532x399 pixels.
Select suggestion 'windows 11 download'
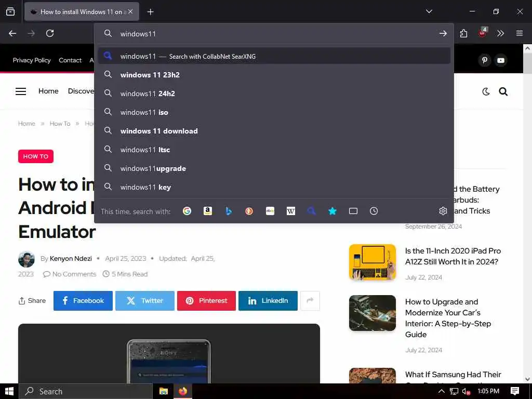click(x=274, y=130)
